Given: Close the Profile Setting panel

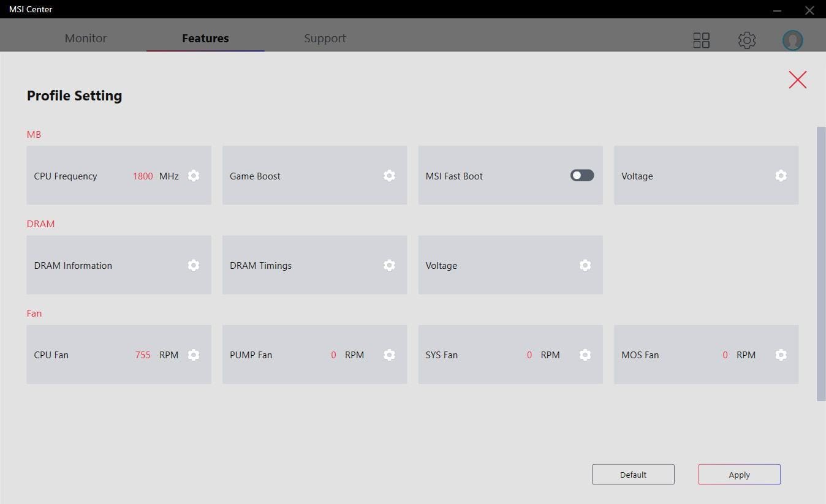Looking at the screenshot, I should [797, 80].
